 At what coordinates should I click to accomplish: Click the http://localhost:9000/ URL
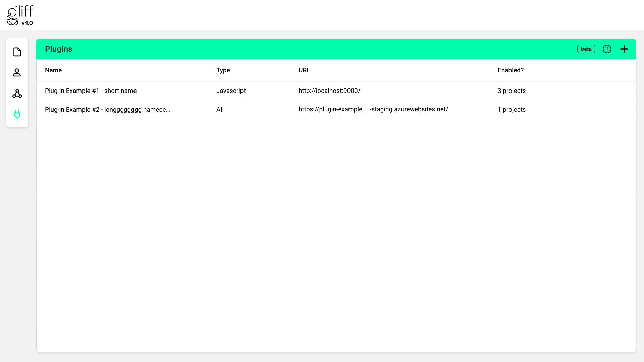click(329, 91)
